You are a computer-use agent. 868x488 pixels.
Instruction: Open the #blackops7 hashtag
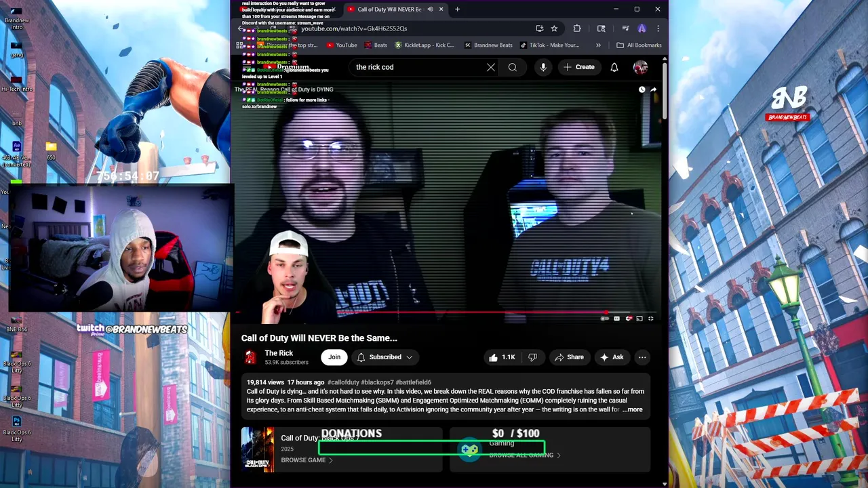(x=377, y=382)
